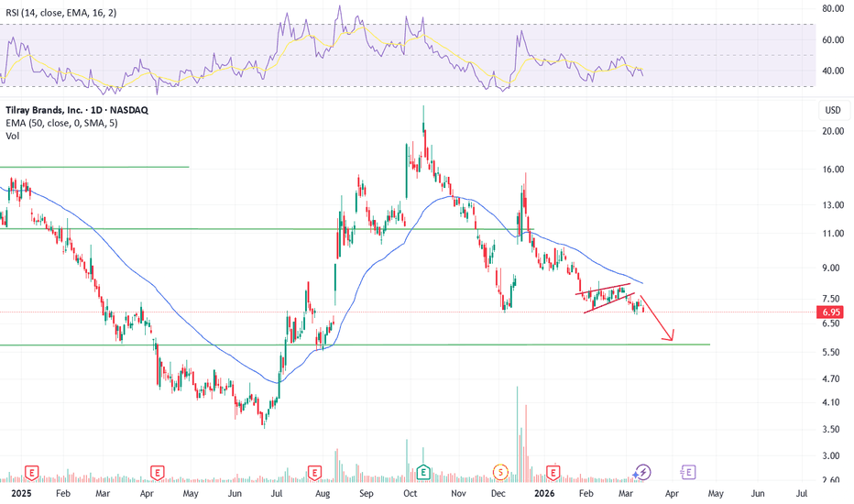Click the Dec time axis label
The width and height of the screenshot is (854, 504).
pyautogui.click(x=498, y=493)
